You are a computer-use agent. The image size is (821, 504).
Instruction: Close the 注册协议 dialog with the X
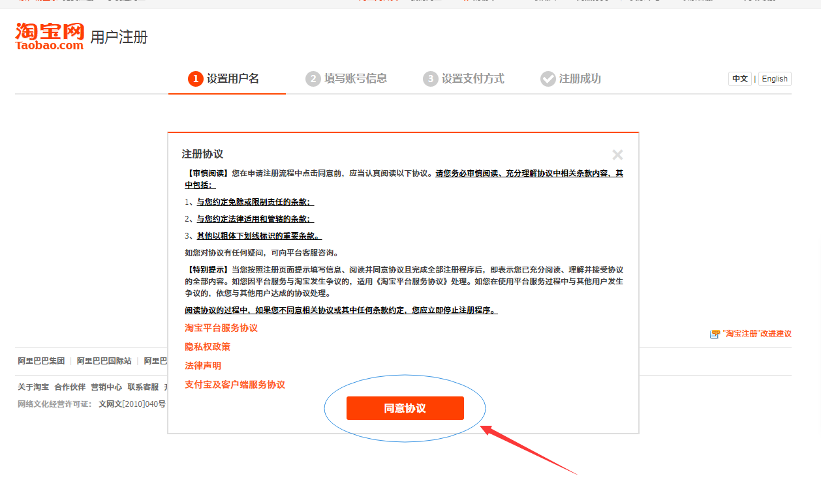click(x=617, y=155)
